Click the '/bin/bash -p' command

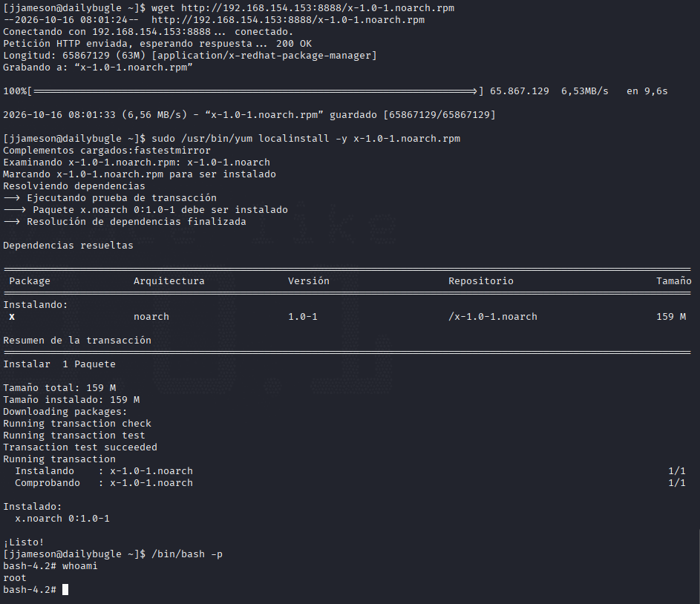point(187,554)
